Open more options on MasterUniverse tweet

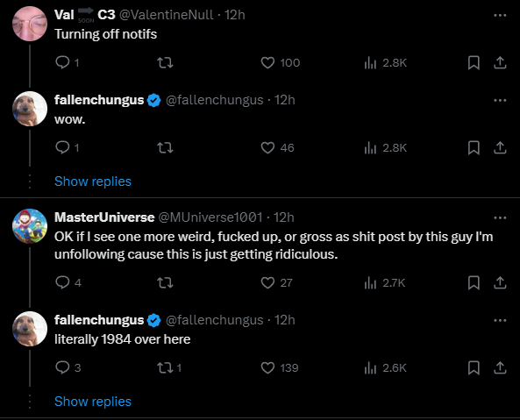[500, 217]
